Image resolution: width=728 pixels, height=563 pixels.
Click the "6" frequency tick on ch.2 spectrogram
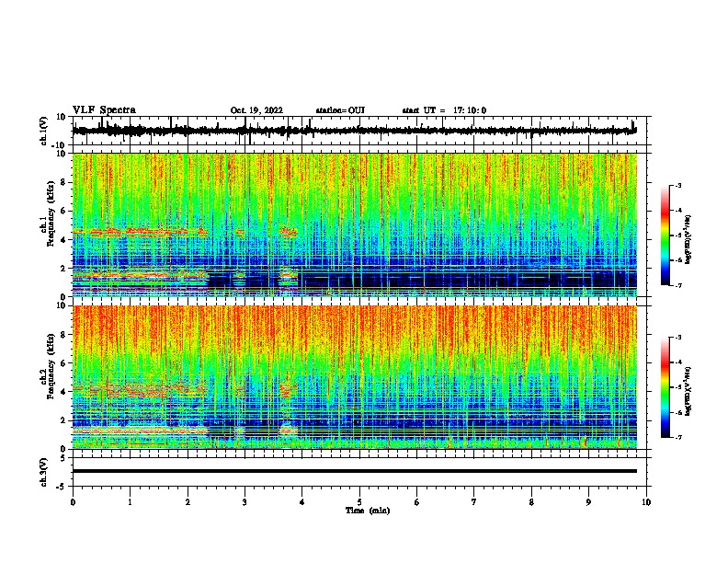tap(63, 363)
